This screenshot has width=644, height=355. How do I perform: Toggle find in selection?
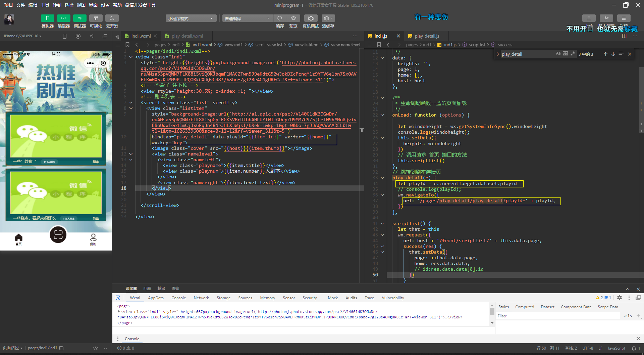[x=621, y=54]
